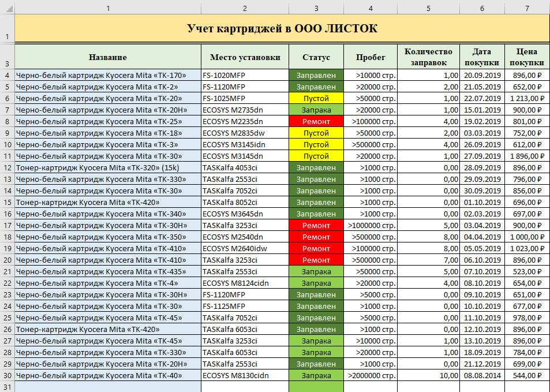The image size is (550, 392).
Task: Select the "Статус" table header cell
Action: (x=316, y=57)
